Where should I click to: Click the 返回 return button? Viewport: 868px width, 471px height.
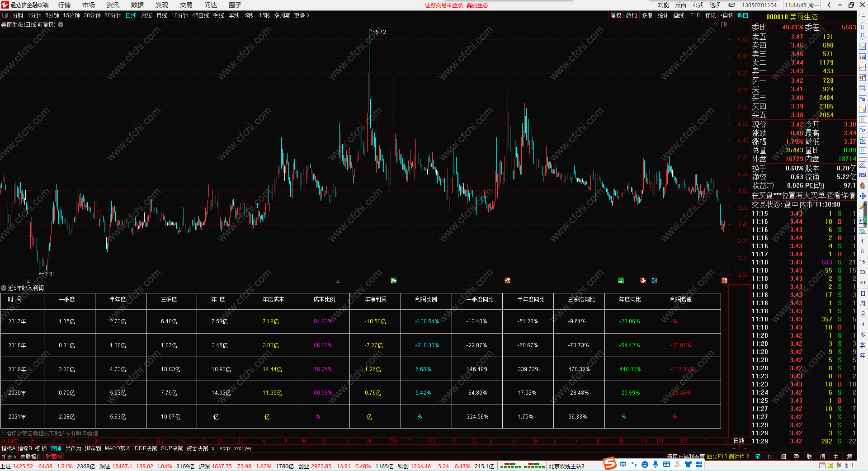tap(743, 15)
